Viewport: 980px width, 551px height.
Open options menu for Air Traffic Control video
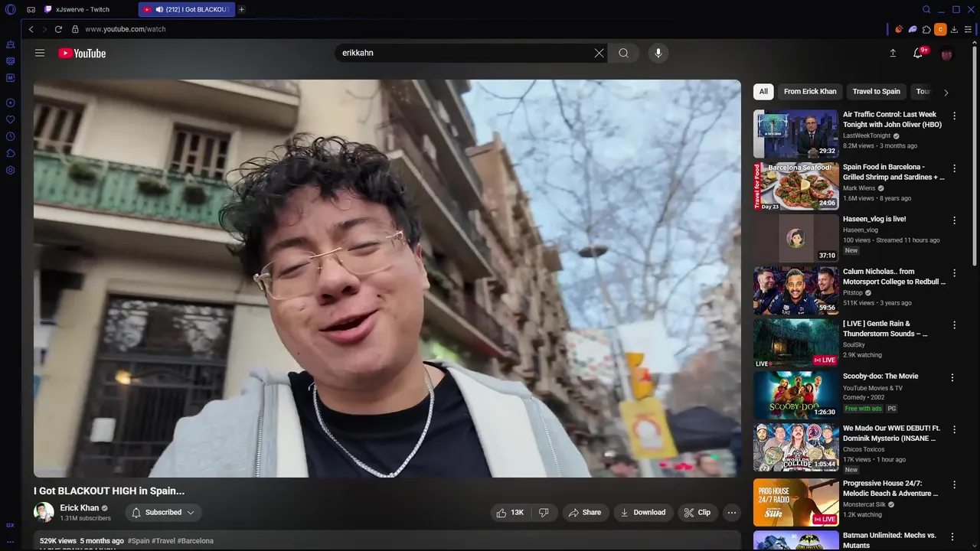(954, 116)
